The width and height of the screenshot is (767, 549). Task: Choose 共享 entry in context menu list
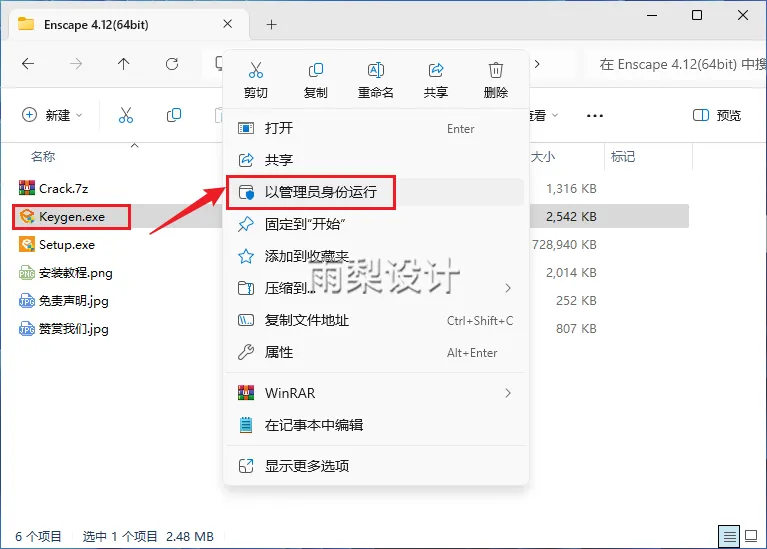tap(375, 160)
